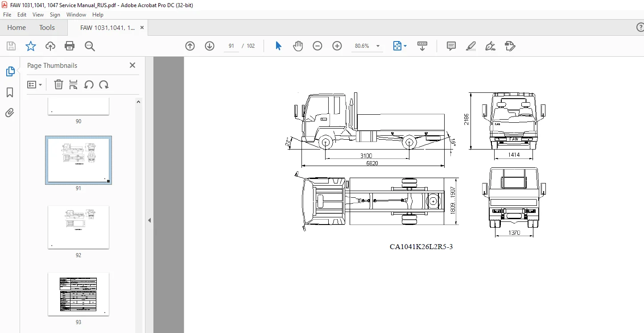Switch to the Tools tab
This screenshot has width=644, height=333.
(x=47, y=28)
